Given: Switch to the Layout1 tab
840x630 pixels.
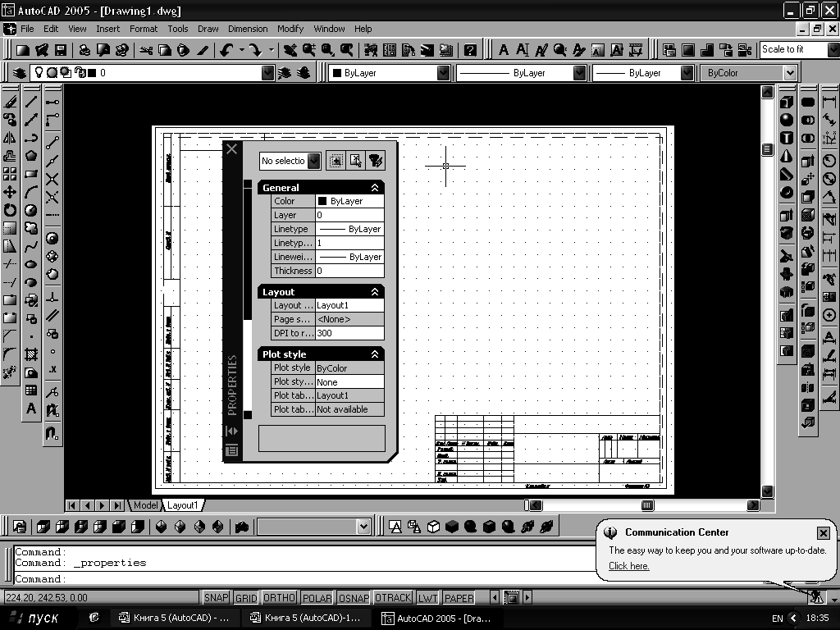Looking at the screenshot, I should coord(183,505).
